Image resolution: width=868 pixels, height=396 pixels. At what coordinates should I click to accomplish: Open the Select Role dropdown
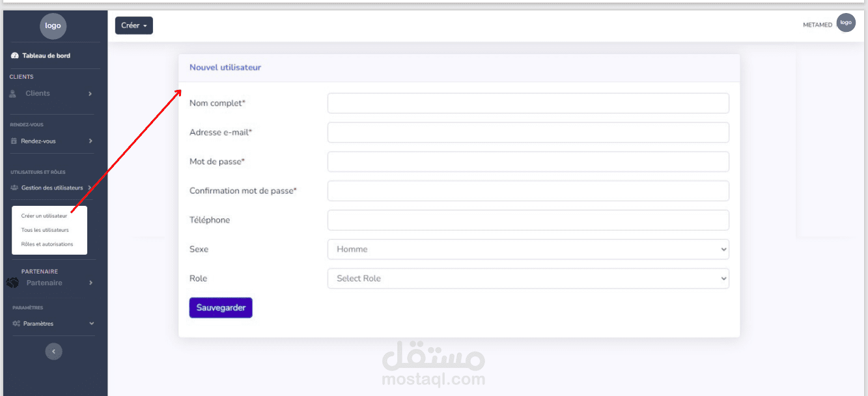tap(528, 278)
